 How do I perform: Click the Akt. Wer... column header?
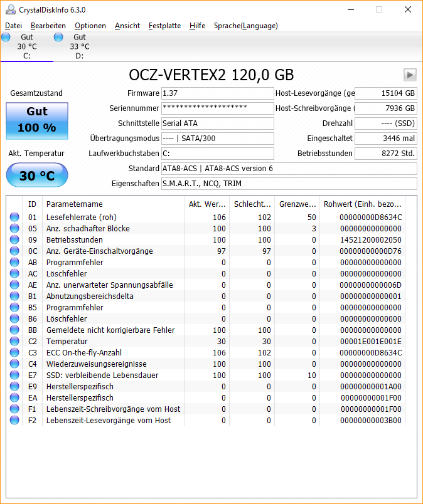(206, 204)
